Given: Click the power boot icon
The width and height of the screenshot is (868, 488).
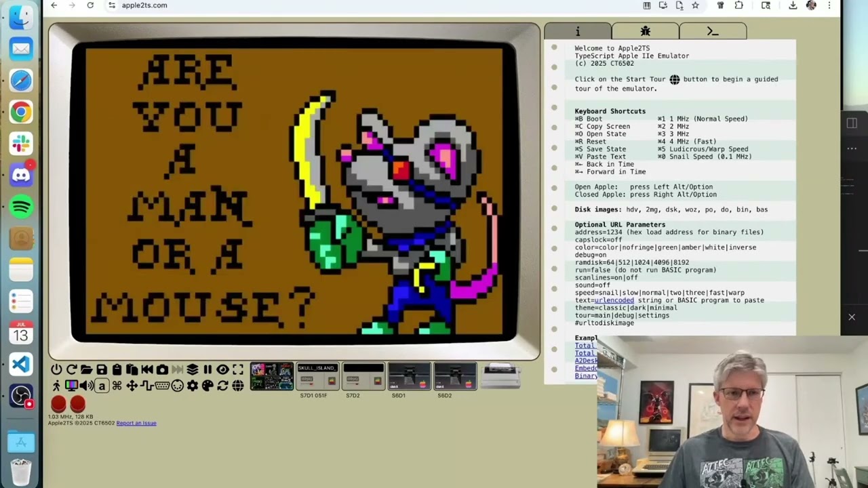Looking at the screenshot, I should (x=56, y=369).
